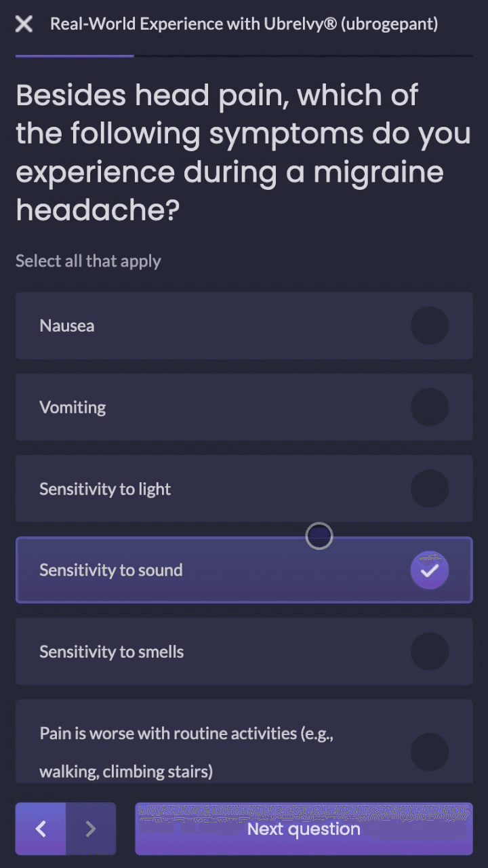The width and height of the screenshot is (488, 868).
Task: Click the Select all that apply label
Action: click(88, 260)
